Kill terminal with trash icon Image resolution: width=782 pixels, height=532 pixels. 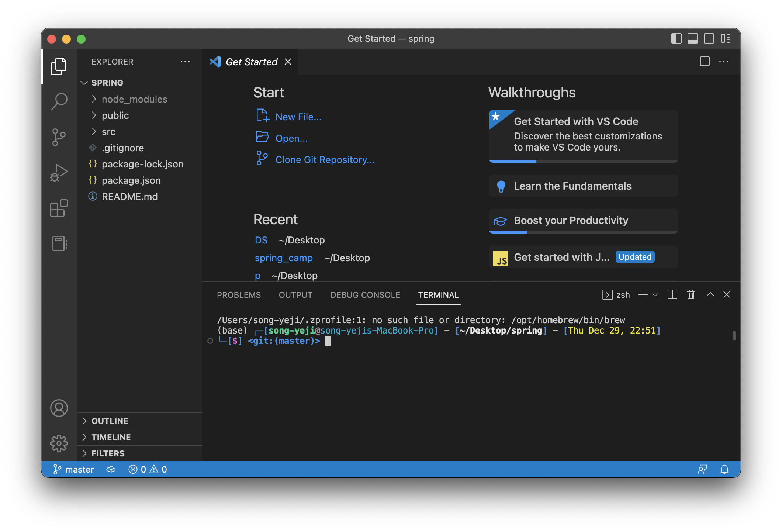coord(691,294)
